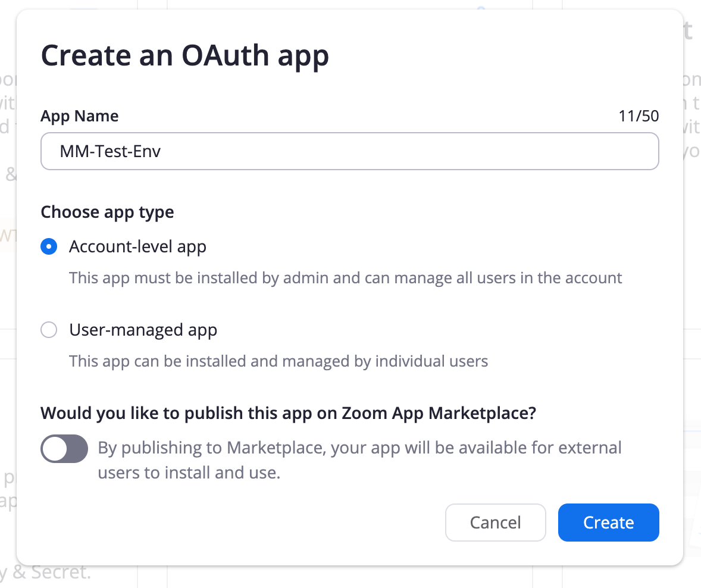Image resolution: width=701 pixels, height=588 pixels.
Task: Click the "User-managed app" option label
Action: (x=143, y=330)
